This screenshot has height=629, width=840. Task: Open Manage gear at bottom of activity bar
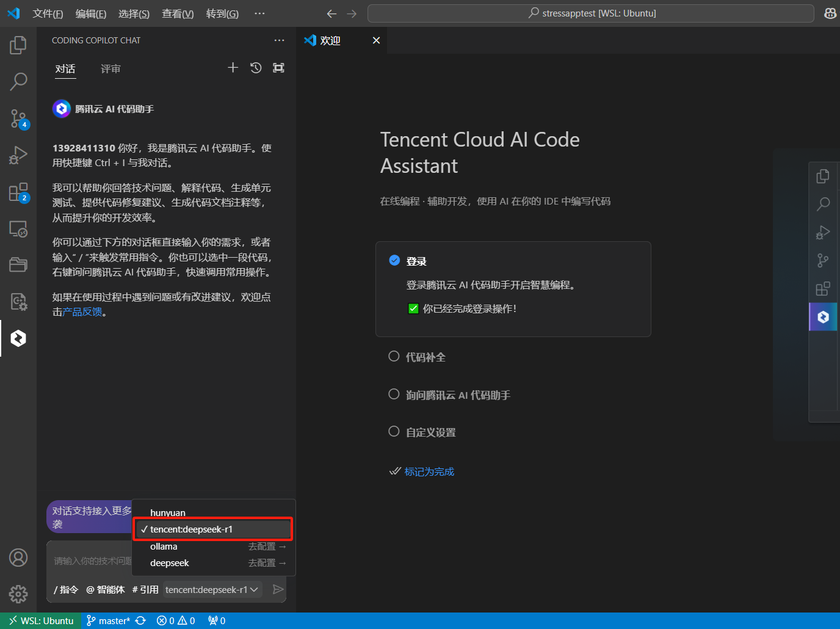point(18,594)
